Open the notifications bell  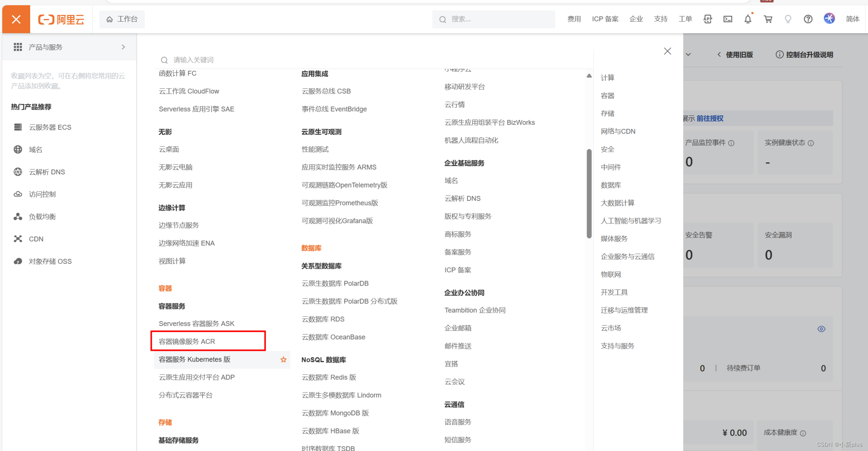(748, 19)
